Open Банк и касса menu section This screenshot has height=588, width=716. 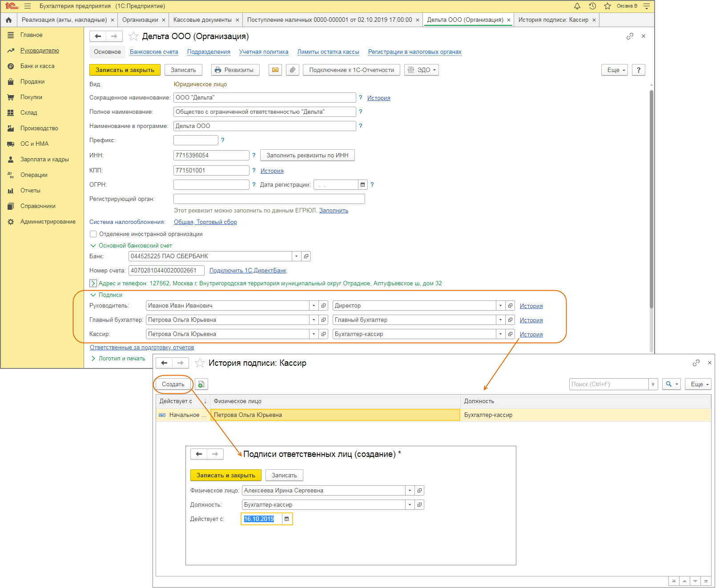coord(37,66)
